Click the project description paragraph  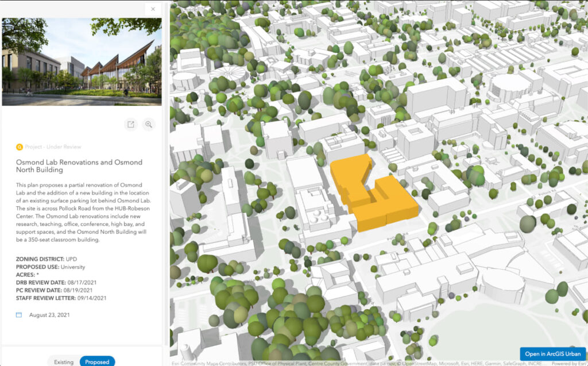(x=83, y=212)
